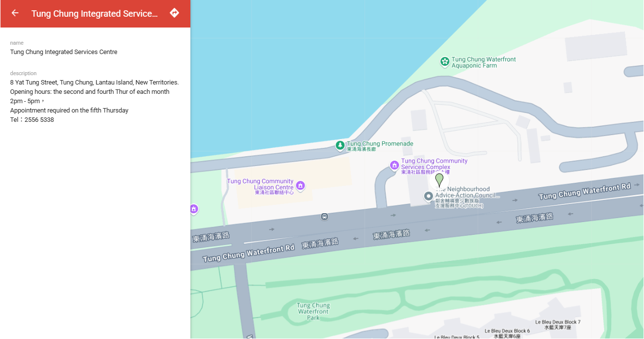
Task: Select the purple place icon at map's left edge
Action: click(194, 209)
